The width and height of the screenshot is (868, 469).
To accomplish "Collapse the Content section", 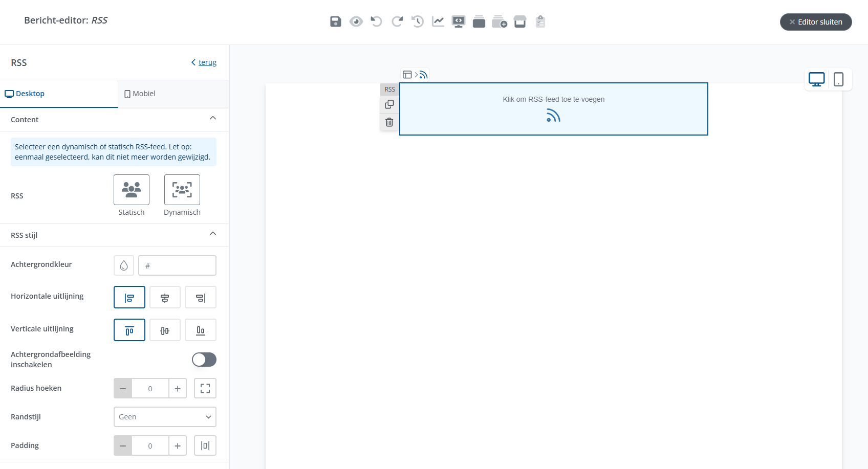I will (x=213, y=119).
